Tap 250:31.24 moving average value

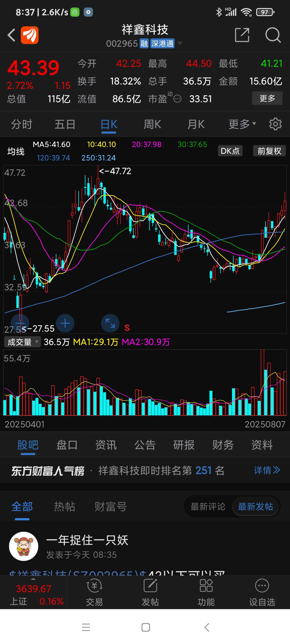click(x=99, y=158)
